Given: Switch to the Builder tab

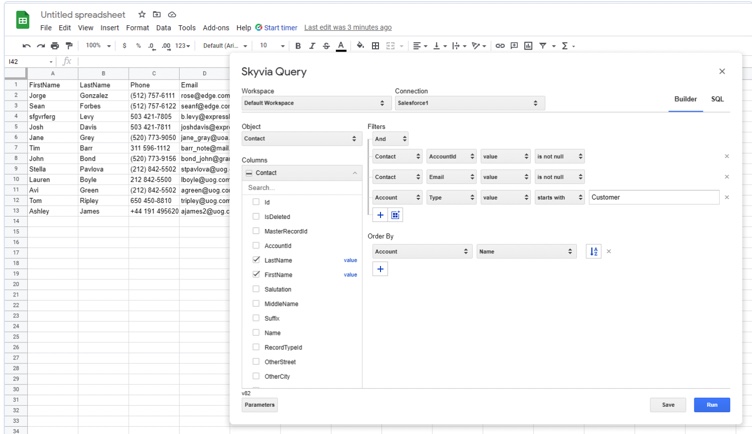Looking at the screenshot, I should pos(685,99).
